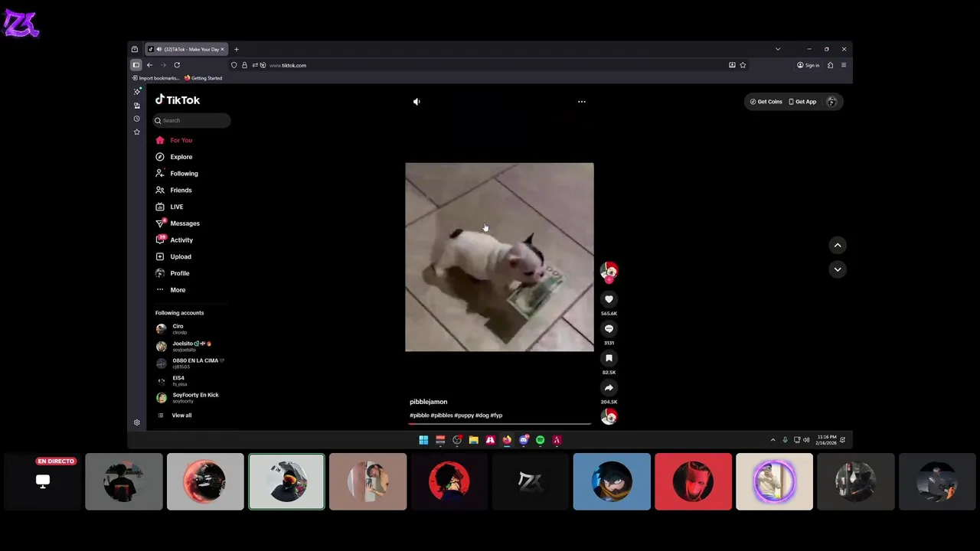Open the 0880 EN LA CIMA account
The width and height of the screenshot is (980, 551).
(x=190, y=363)
